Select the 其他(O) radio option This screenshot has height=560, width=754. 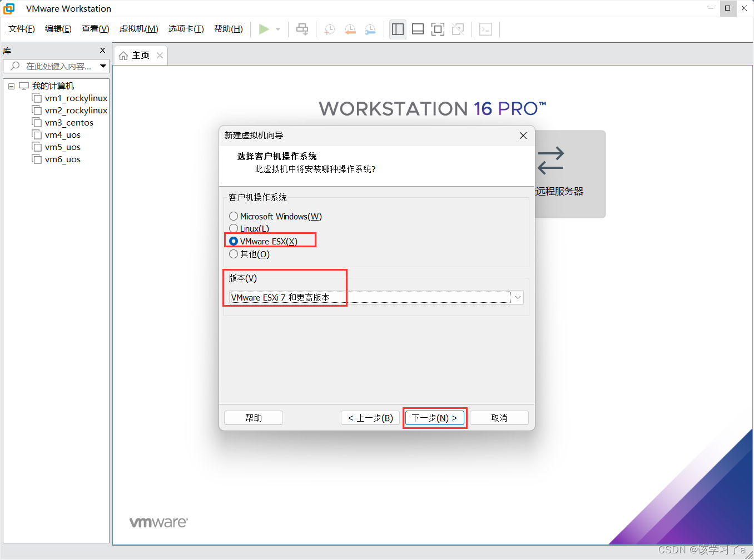(249, 254)
